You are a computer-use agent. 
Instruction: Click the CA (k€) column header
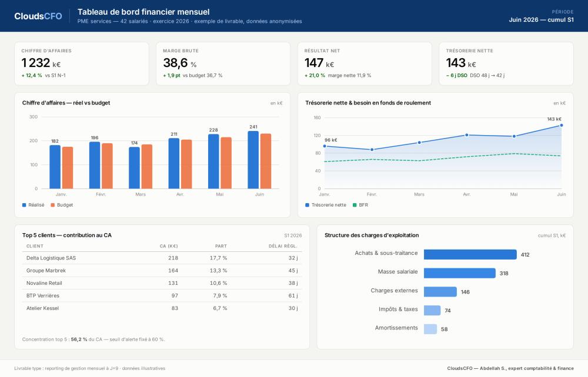[x=169, y=246]
